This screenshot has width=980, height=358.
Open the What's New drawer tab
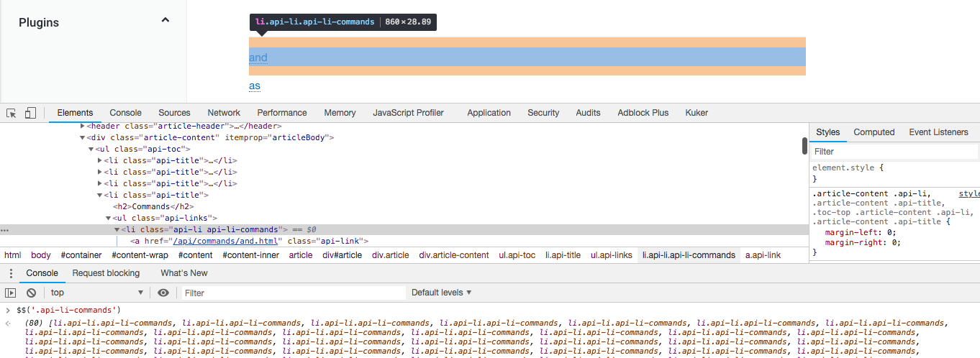pyautogui.click(x=183, y=273)
